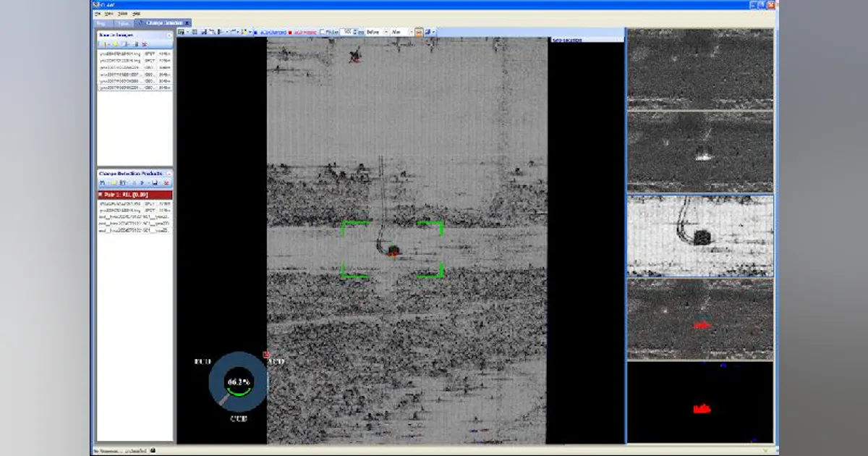Close the 66.2% gauge overlay
This screenshot has width=868, height=456.
coord(266,355)
